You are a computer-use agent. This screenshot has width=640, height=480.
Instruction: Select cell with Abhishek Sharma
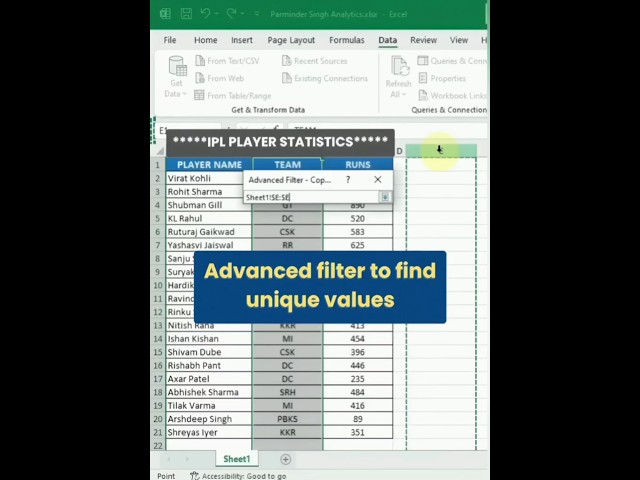pyautogui.click(x=209, y=392)
